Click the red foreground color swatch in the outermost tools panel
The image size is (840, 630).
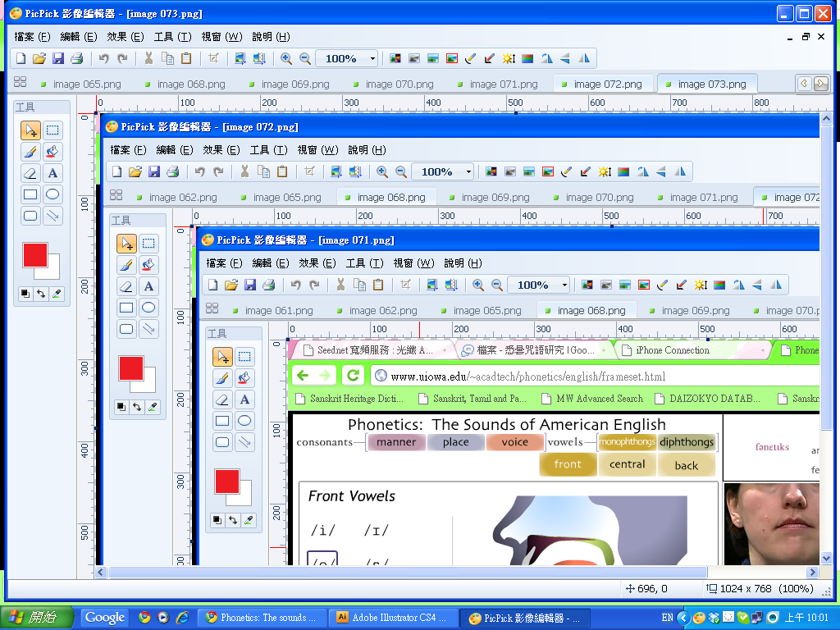tap(35, 255)
